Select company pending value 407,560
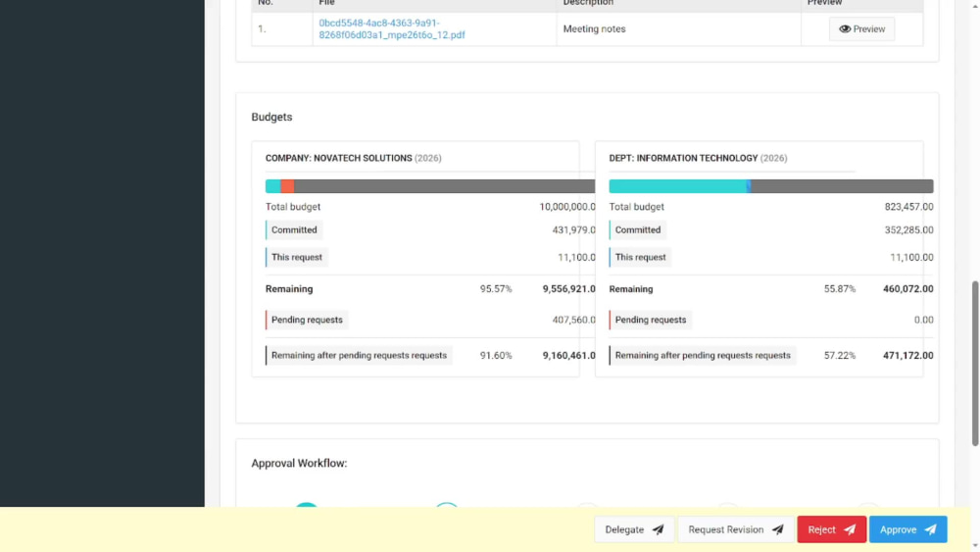Image resolution: width=980 pixels, height=552 pixels. (573, 320)
